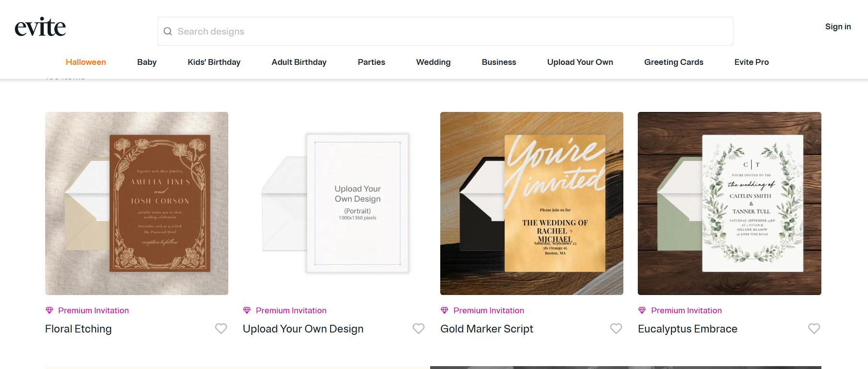Screen dimensions: 868x369
Task: Click the Eucalyptus Embrace diamond icon
Action: [x=642, y=310]
